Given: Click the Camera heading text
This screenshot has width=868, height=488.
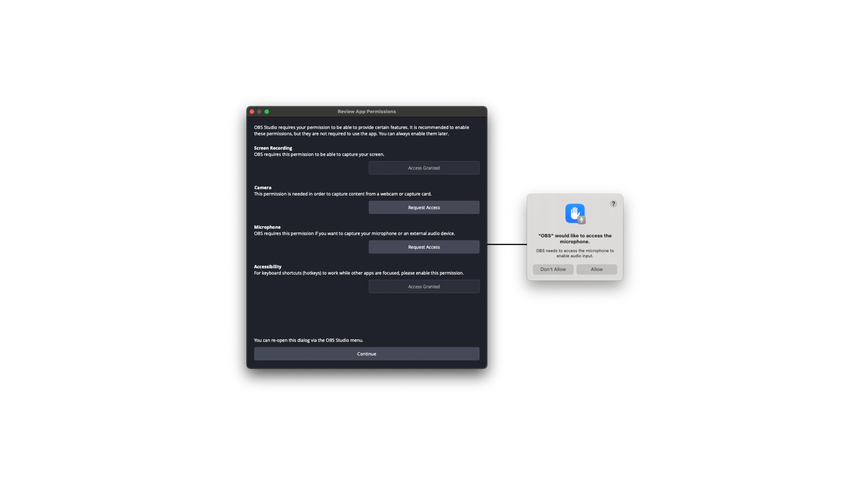Looking at the screenshot, I should click(x=263, y=187).
